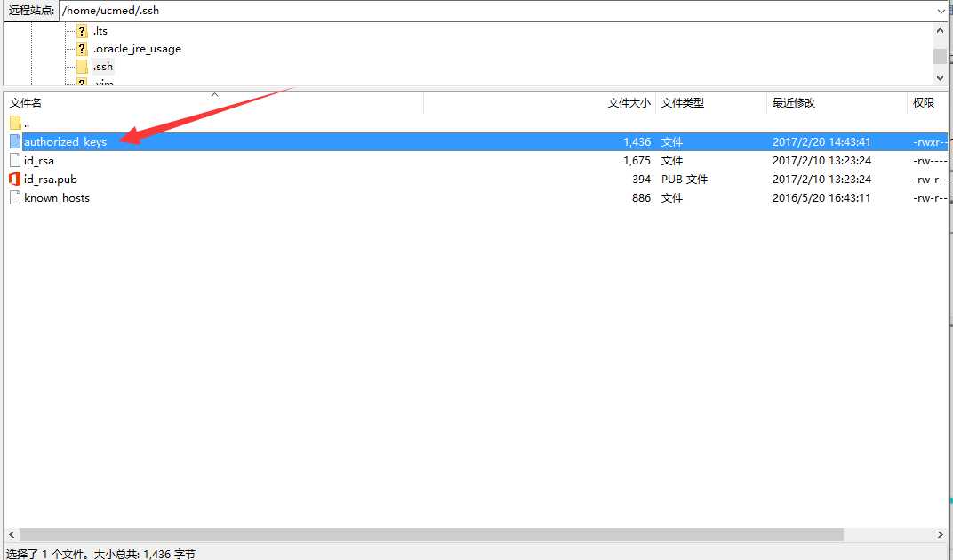Screen dimensions: 953x560
Task: Select the known_hosts file name
Action: pyautogui.click(x=57, y=198)
